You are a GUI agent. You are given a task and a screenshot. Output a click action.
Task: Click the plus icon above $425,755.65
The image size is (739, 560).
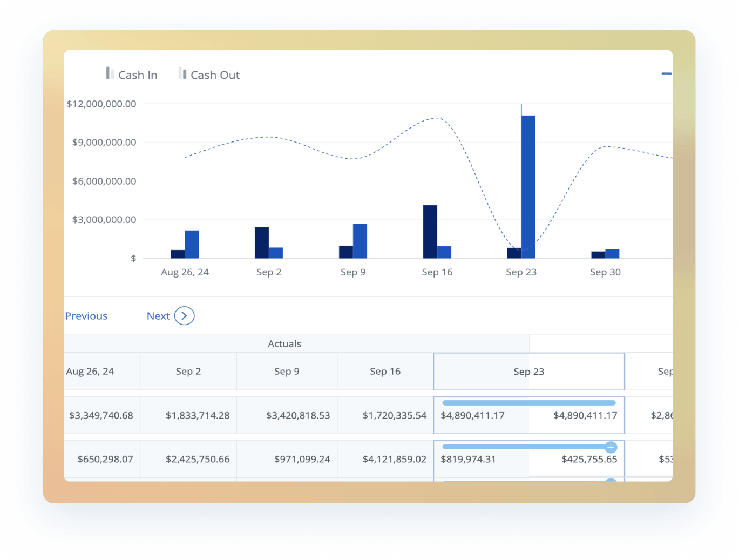(x=611, y=447)
